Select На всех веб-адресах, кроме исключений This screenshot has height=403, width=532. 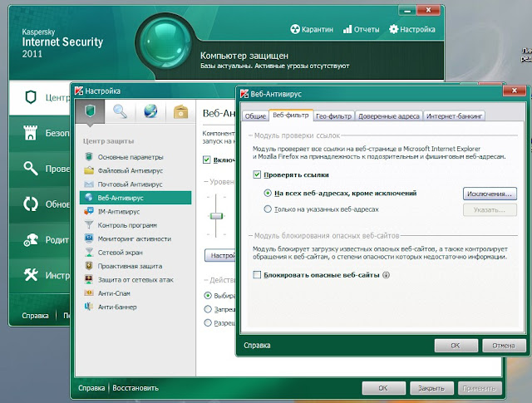[x=268, y=193]
